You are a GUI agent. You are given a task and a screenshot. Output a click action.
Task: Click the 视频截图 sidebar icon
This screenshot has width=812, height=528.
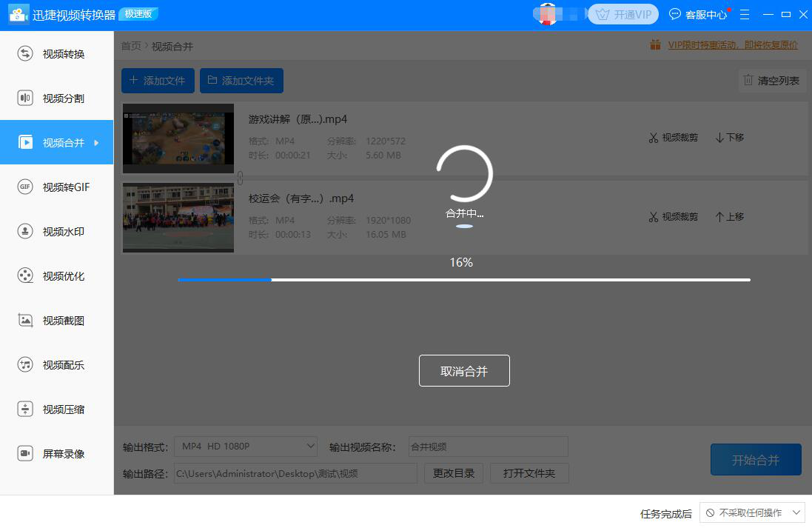click(25, 320)
